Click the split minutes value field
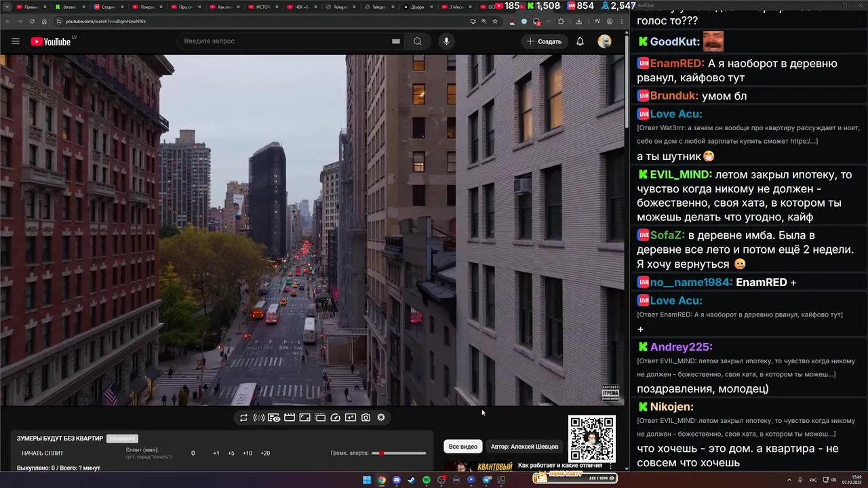This screenshot has width=868, height=488. 193,453
